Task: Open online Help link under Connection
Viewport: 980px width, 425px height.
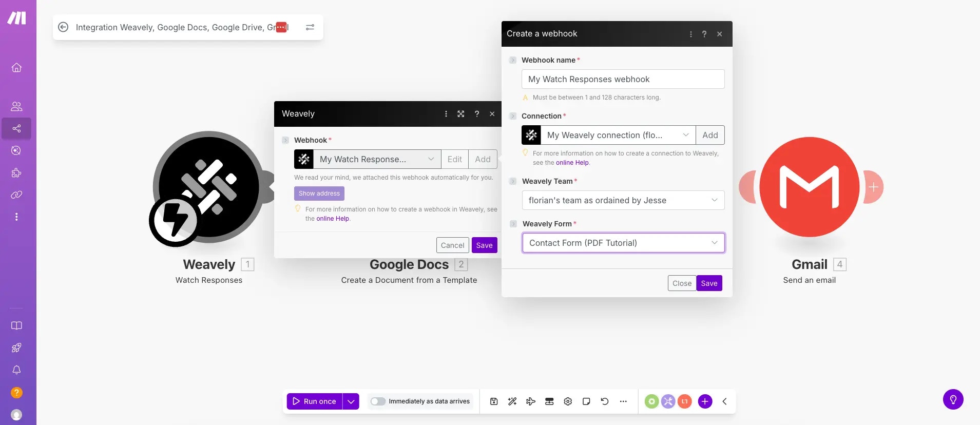Action: pos(572,163)
